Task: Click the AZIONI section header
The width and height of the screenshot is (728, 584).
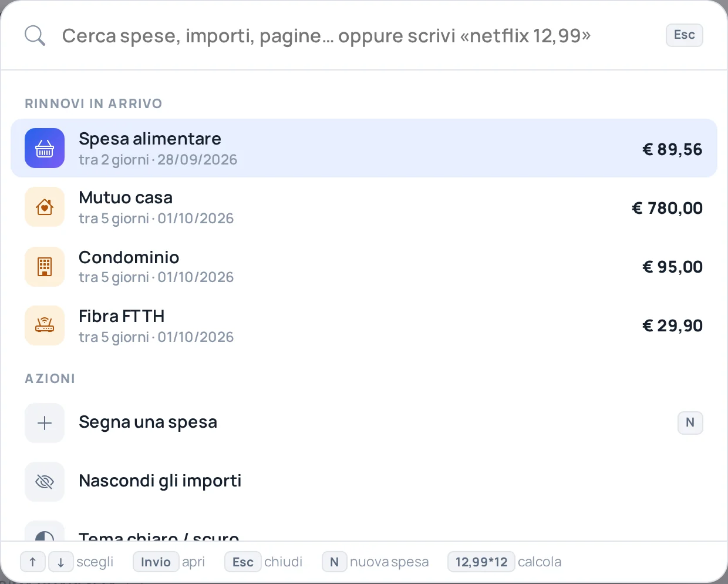Action: coord(50,378)
